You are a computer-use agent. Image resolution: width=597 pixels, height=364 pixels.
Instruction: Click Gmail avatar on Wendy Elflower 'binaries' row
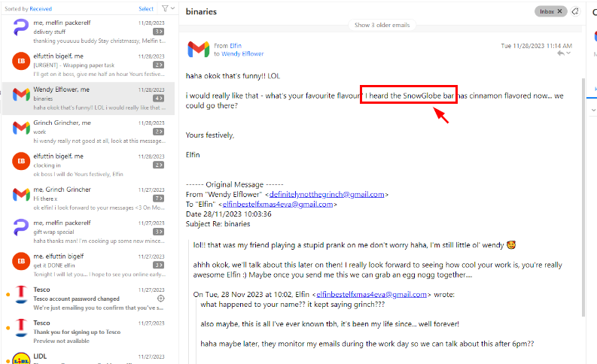coord(21,94)
